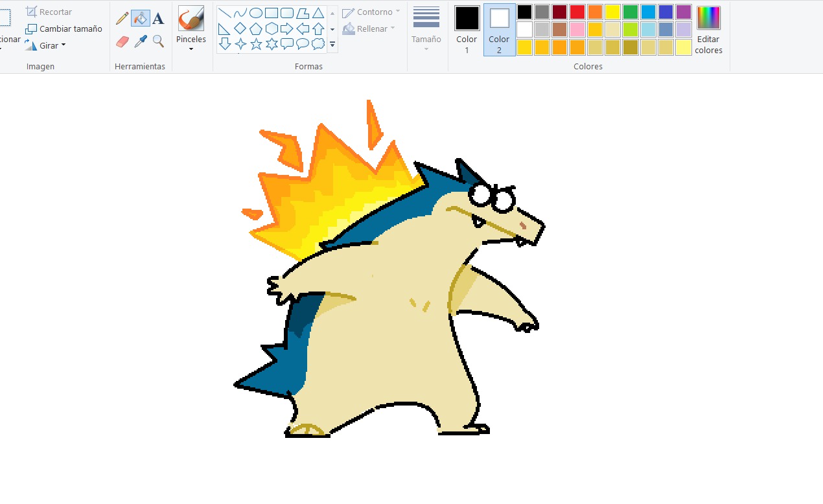Viewport: 823px width, 504px height.
Task: Pick the red color swatch
Action: coord(577,12)
